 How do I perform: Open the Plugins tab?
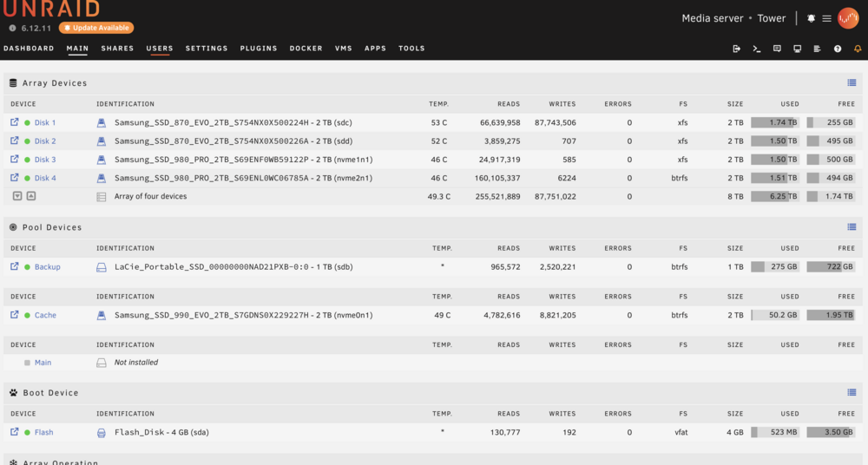pos(259,49)
